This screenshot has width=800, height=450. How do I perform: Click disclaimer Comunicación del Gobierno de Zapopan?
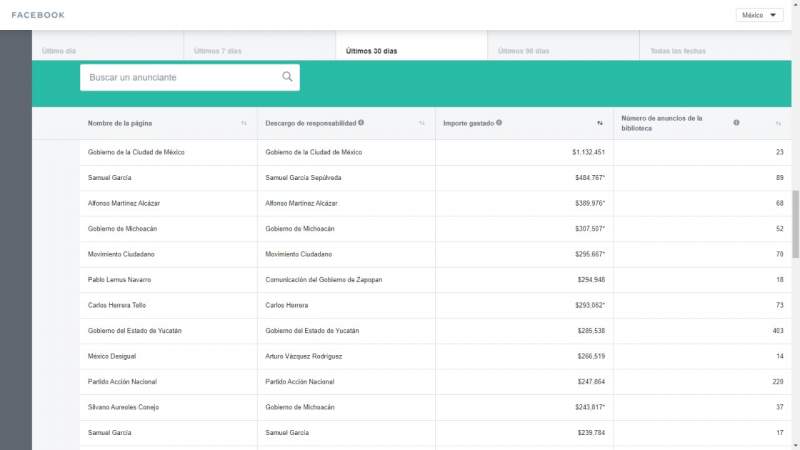pyautogui.click(x=323, y=280)
